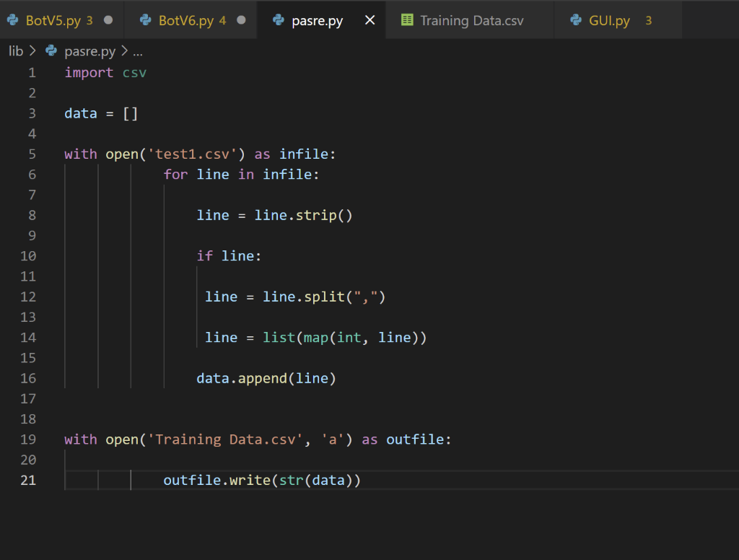
Task: Click 'map' function on line 14
Action: [316, 338]
